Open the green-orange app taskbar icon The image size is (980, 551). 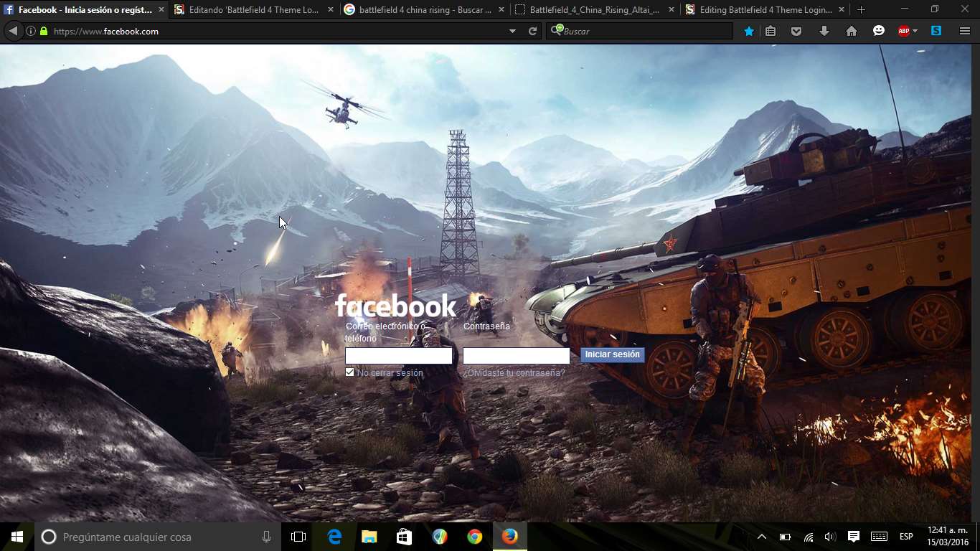pos(440,537)
